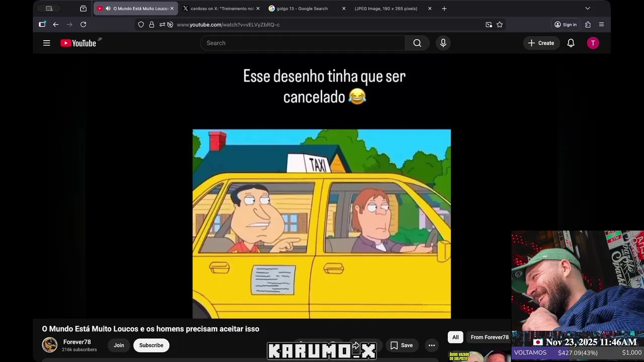Select the From Forever78 filter chip
Image resolution: width=644 pixels, height=362 pixels.
(x=490, y=337)
